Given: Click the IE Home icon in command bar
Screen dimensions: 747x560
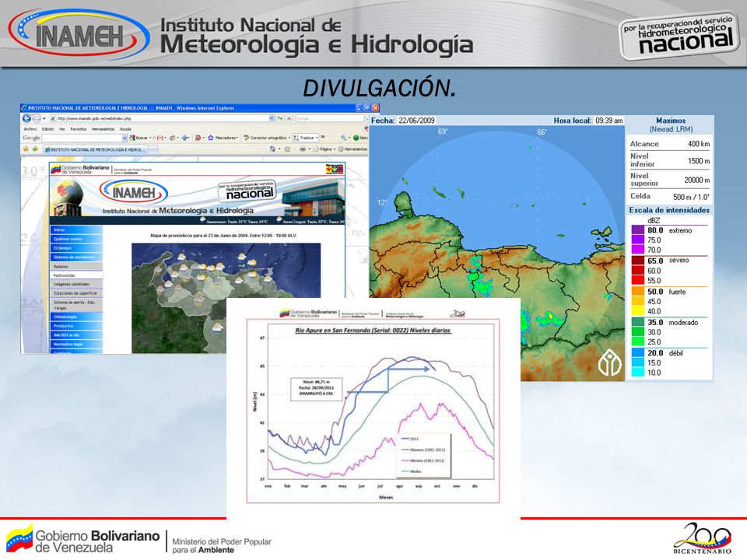Looking at the screenshot, I should pyautogui.click(x=272, y=149).
